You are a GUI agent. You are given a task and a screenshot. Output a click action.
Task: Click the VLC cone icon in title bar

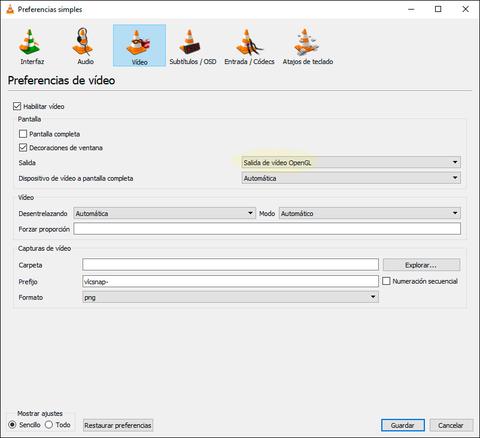pos(10,9)
